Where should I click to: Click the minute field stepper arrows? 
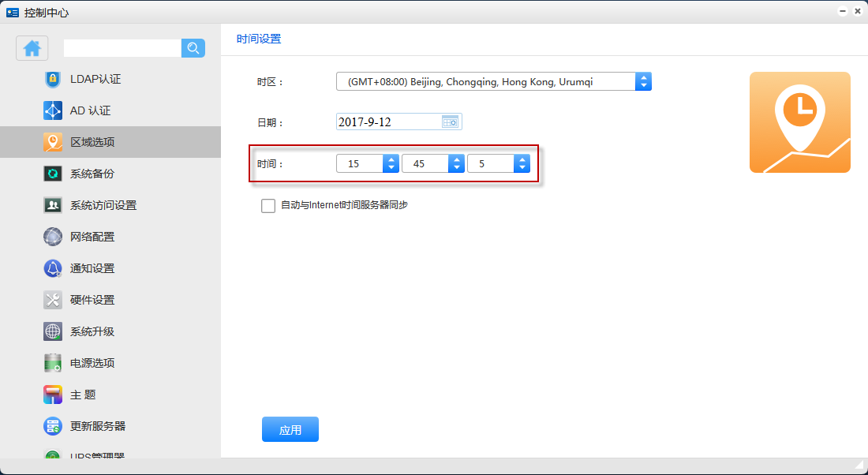coord(456,163)
